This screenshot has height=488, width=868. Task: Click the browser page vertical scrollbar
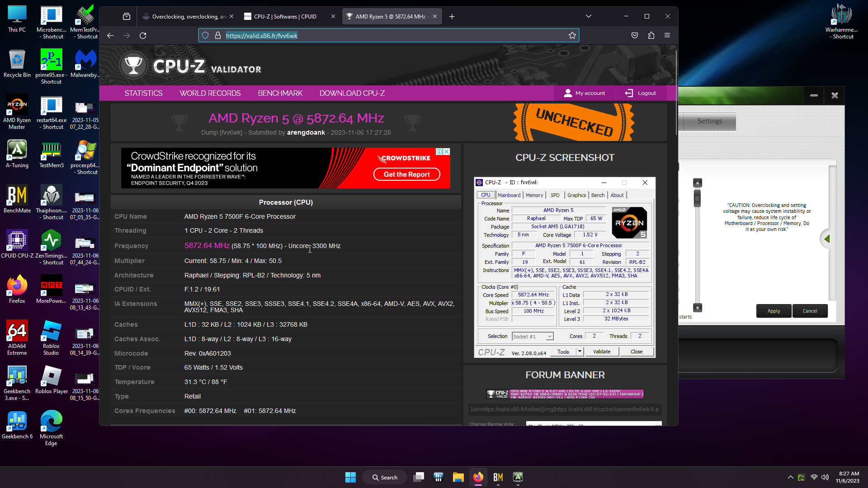coord(676,93)
